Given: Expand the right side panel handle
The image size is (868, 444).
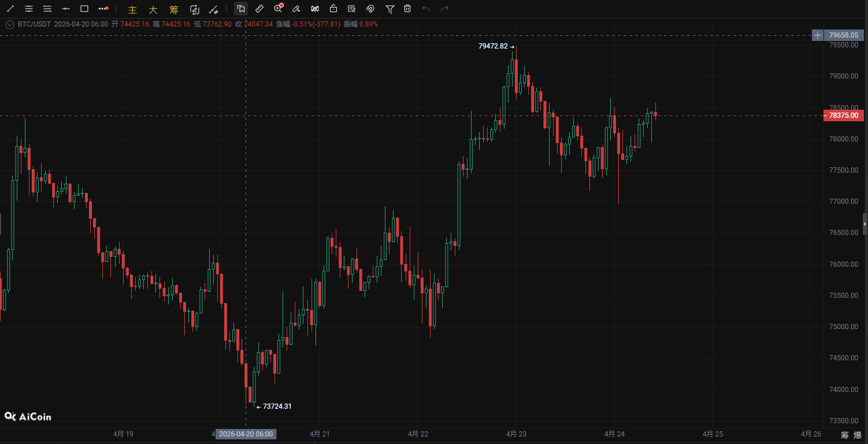Looking at the screenshot, I should click(865, 223).
